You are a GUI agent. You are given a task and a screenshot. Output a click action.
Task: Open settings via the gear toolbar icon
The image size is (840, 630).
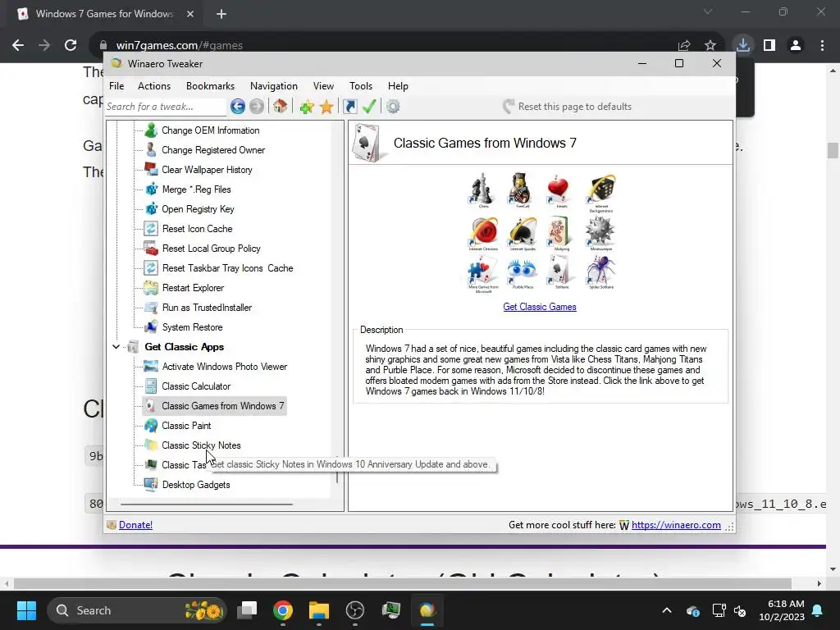(x=393, y=107)
